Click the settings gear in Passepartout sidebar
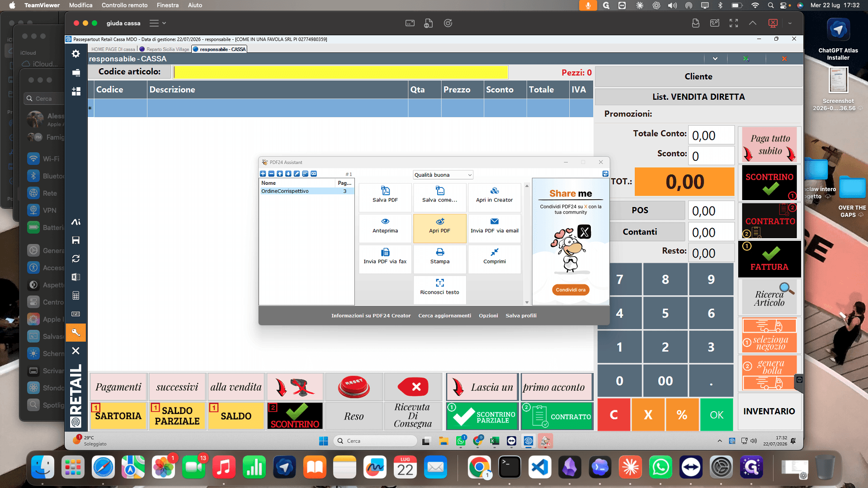 pos(76,54)
